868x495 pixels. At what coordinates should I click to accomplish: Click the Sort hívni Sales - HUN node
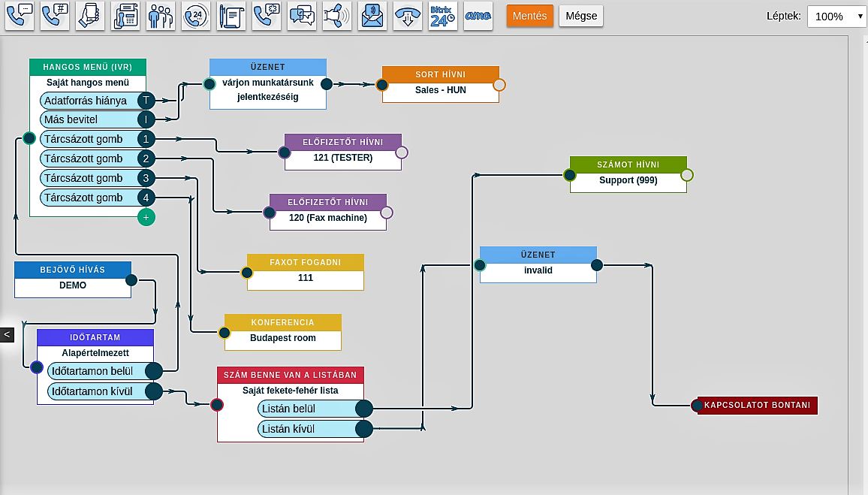tap(441, 83)
